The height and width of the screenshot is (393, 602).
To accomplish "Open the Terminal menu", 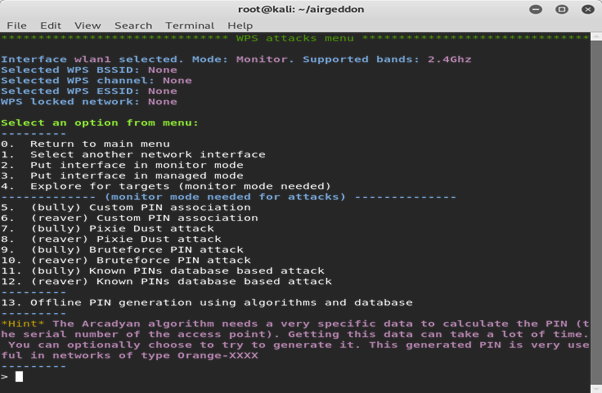I will (190, 26).
